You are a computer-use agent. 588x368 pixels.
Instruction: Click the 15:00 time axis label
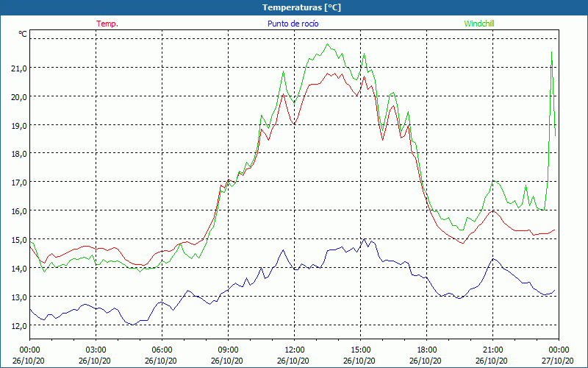click(360, 350)
